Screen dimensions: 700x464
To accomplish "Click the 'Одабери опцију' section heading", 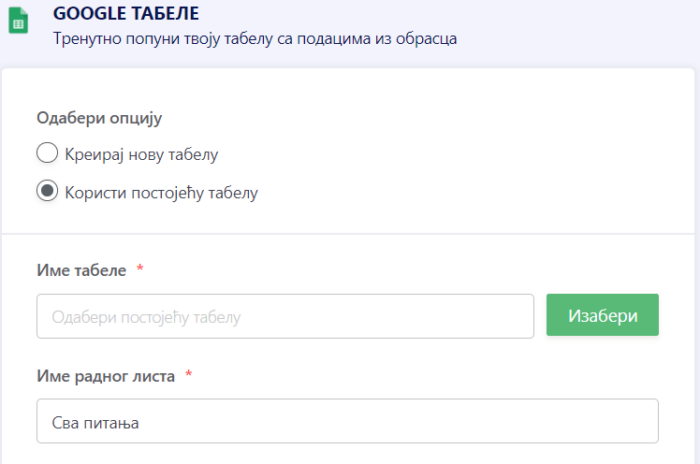I will pos(99,118).
